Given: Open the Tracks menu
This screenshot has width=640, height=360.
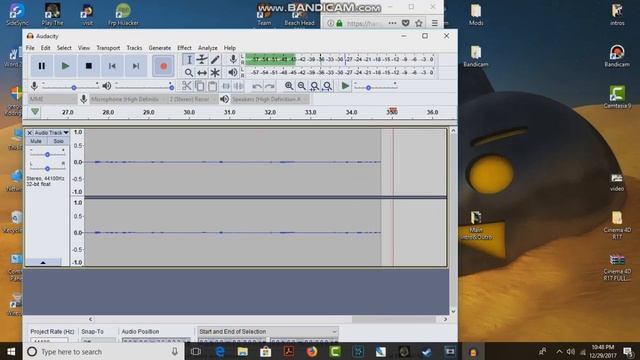Looking at the screenshot, I should (134, 48).
